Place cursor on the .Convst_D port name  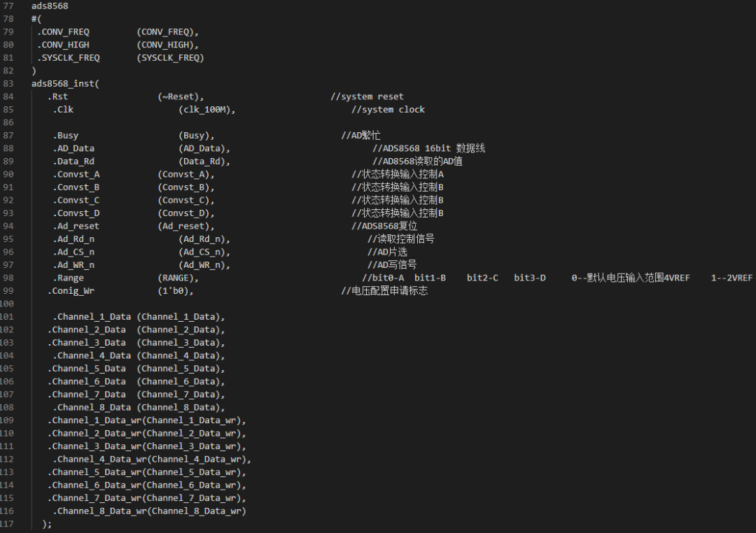tap(76, 213)
